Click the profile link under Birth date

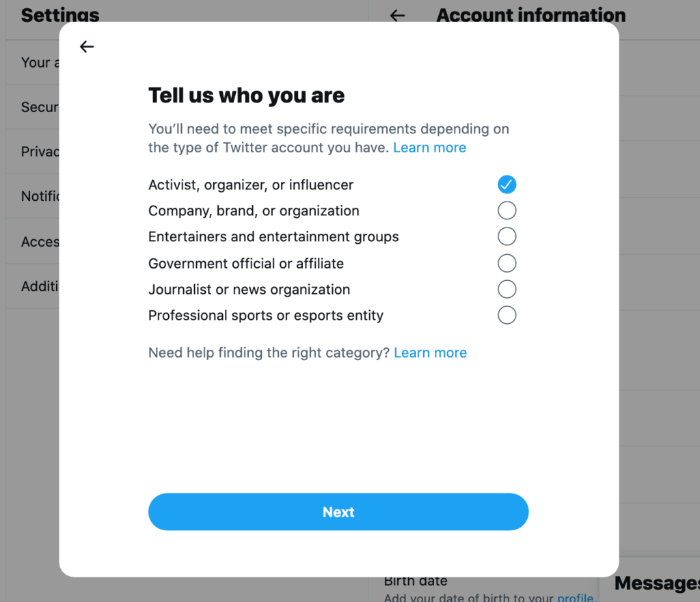coord(575,597)
